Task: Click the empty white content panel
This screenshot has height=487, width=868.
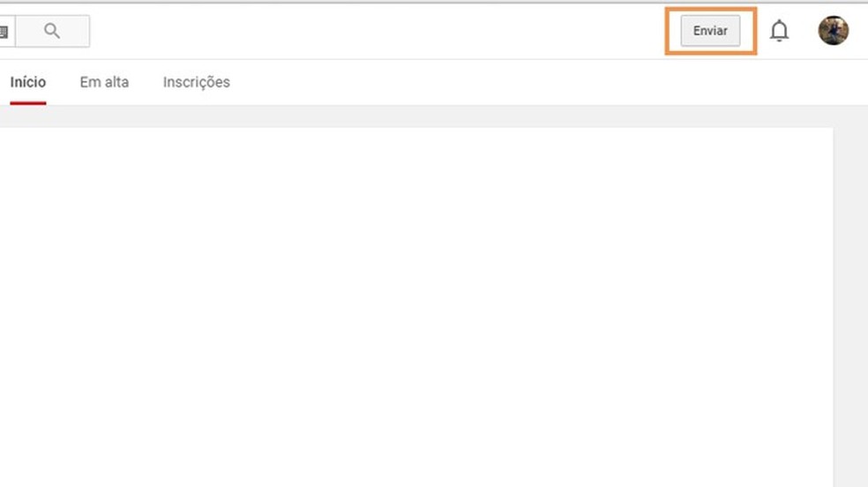Action: (415, 300)
